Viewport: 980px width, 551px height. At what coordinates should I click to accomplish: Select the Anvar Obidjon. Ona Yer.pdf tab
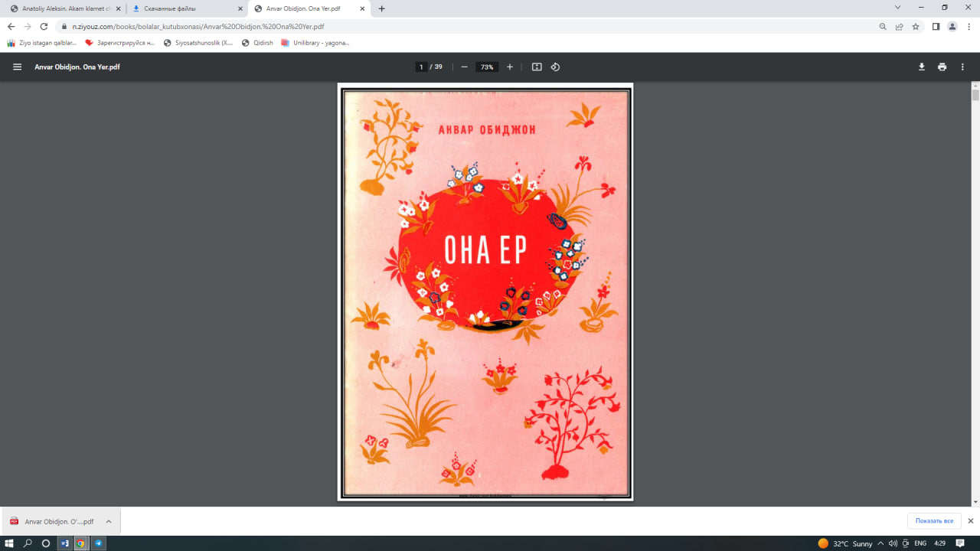[309, 8]
